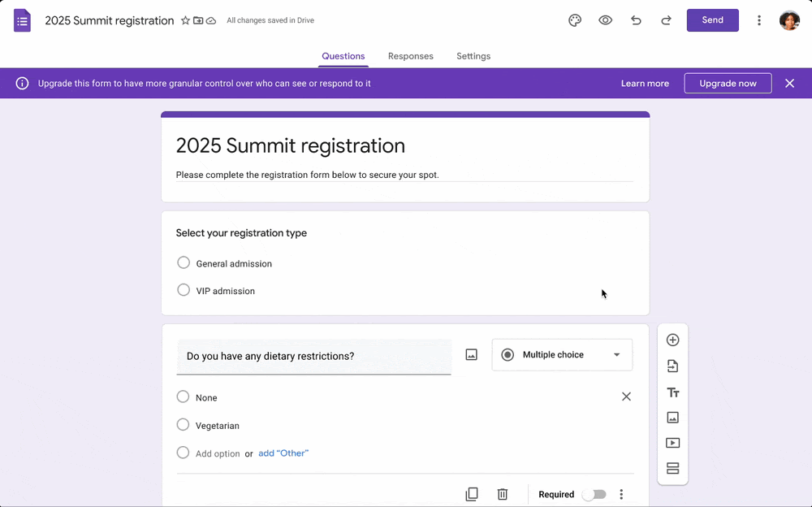Add a new section with the bottom sidebar icon
This screenshot has height=507, width=812.
point(672,468)
